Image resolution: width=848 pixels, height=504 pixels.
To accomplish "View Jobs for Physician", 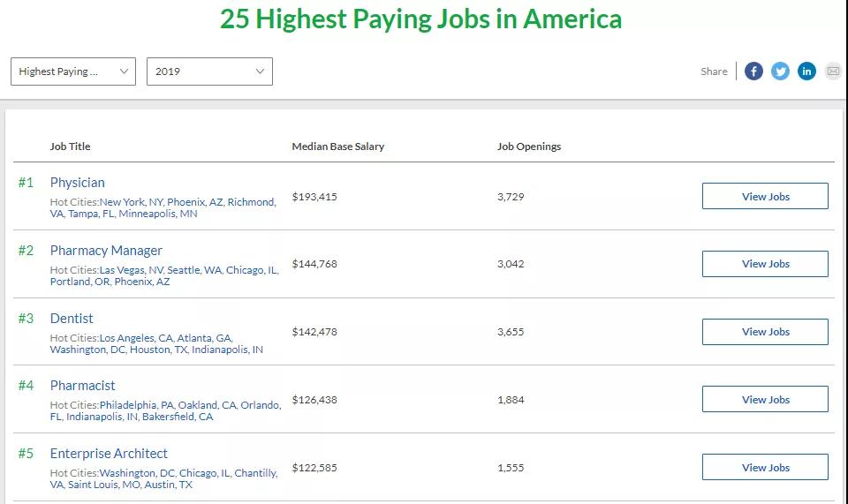I will pyautogui.click(x=765, y=196).
